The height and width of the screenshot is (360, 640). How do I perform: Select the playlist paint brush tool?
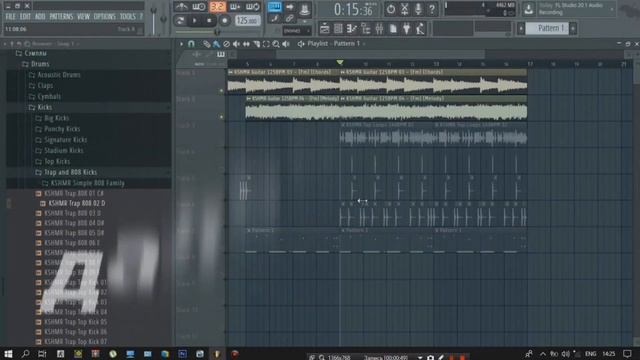(x=216, y=44)
